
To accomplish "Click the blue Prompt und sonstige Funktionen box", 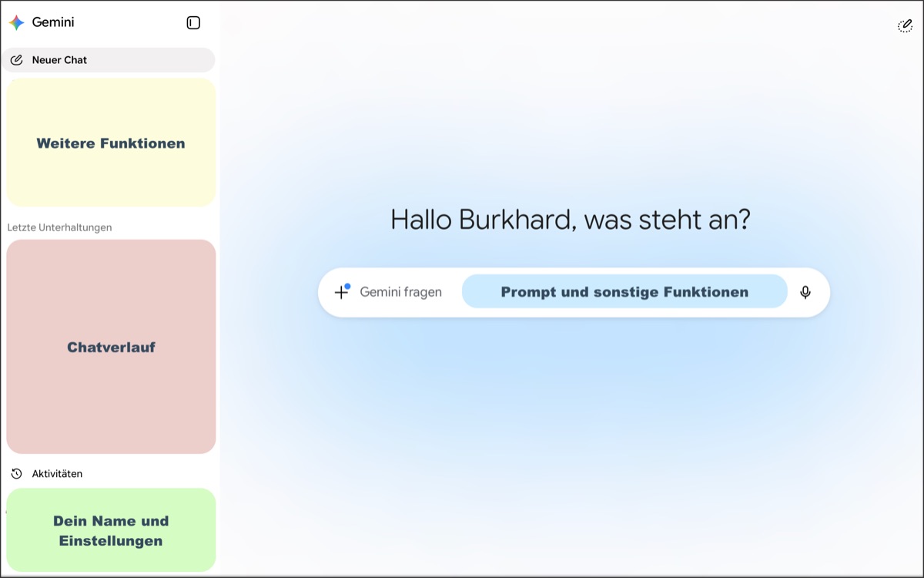I will click(624, 291).
